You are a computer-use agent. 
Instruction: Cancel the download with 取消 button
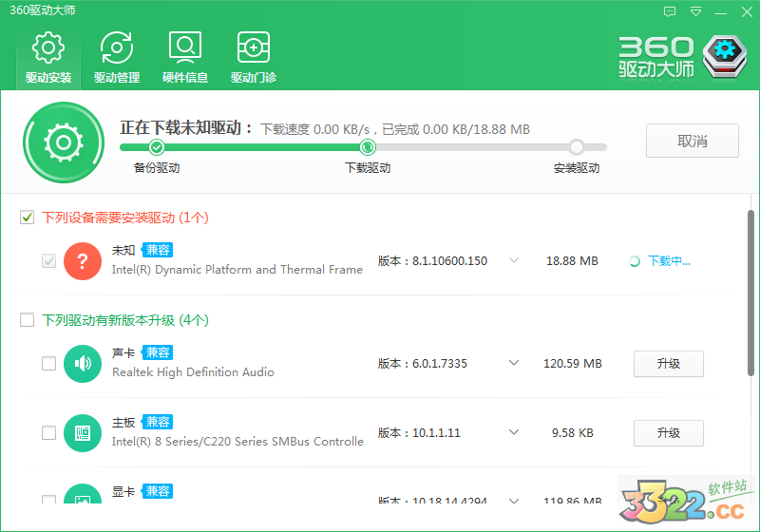point(693,141)
